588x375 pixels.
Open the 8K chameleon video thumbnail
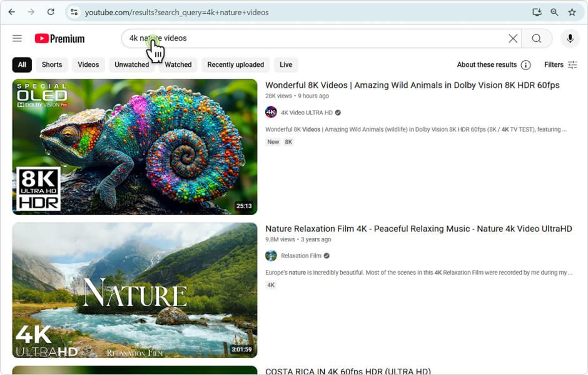(134, 147)
